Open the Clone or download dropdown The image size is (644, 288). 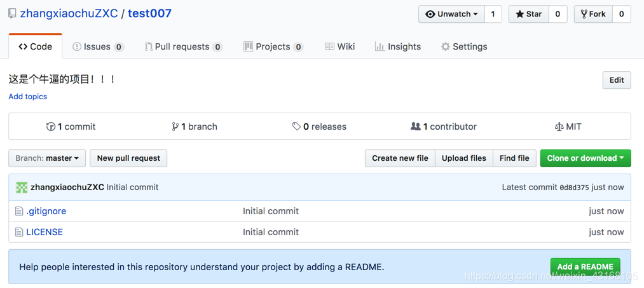(586, 158)
